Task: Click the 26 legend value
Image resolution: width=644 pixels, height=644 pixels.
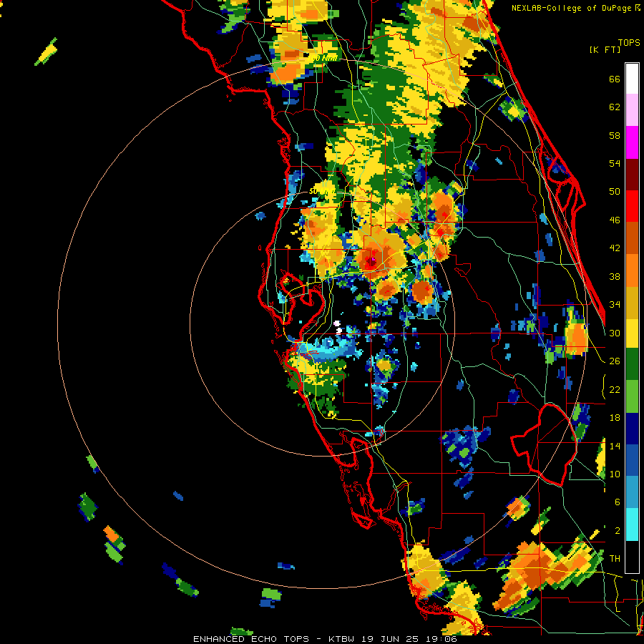Action: click(615, 361)
